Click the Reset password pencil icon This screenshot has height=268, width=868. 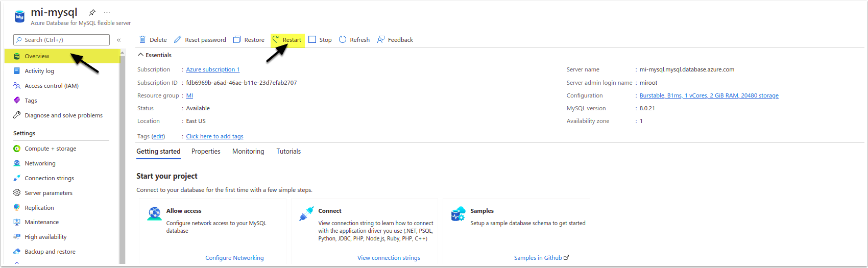pos(178,39)
